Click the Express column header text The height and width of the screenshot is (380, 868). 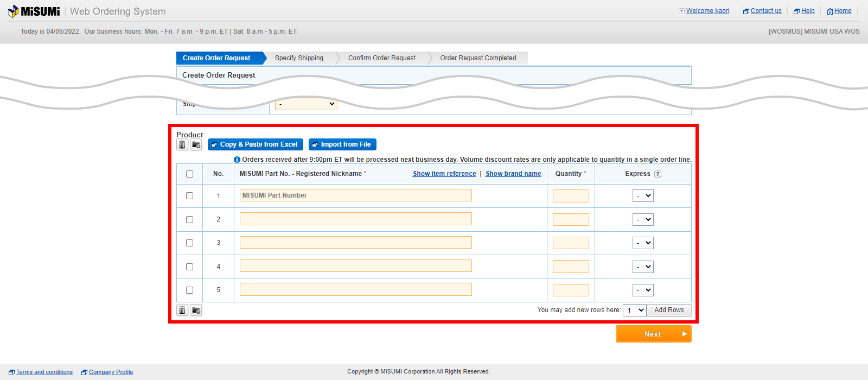coord(637,174)
